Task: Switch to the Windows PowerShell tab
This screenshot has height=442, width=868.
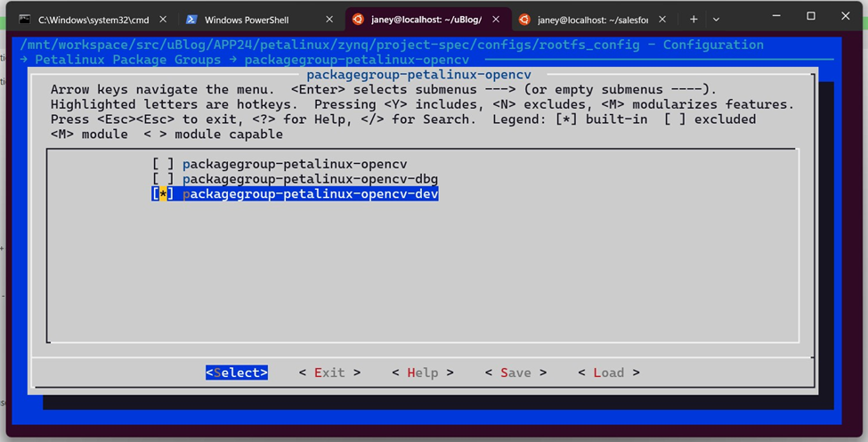Action: coord(260,20)
